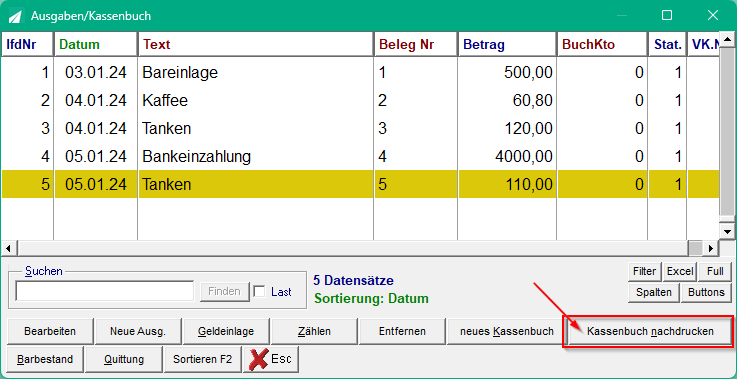Click the Entfernen button
The width and height of the screenshot is (737, 379).
point(402,332)
